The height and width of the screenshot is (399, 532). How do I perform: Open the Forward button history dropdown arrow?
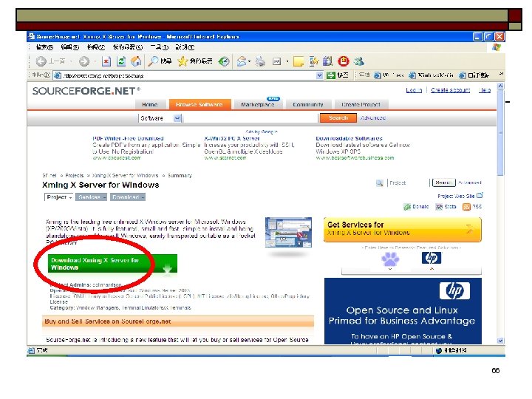click(95, 61)
